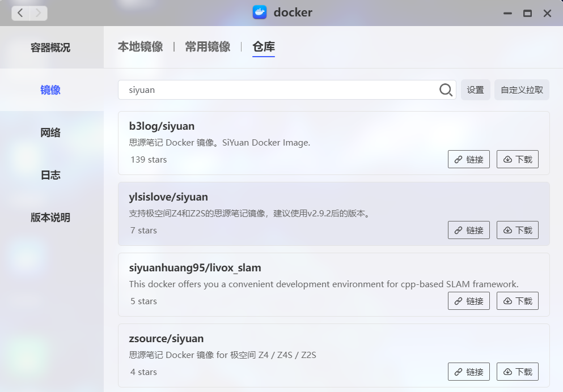Image resolution: width=563 pixels, height=392 pixels.
Task: Close the docker window
Action: [547, 14]
